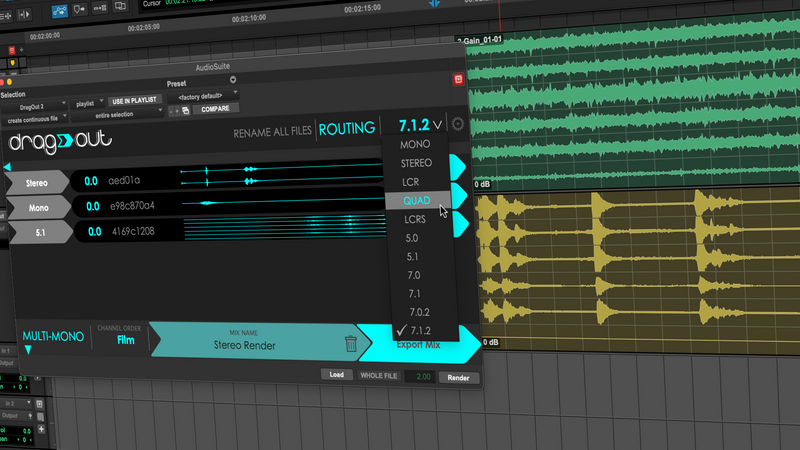Open the entire selection dropdown
800x450 pixels.
pyautogui.click(x=117, y=115)
